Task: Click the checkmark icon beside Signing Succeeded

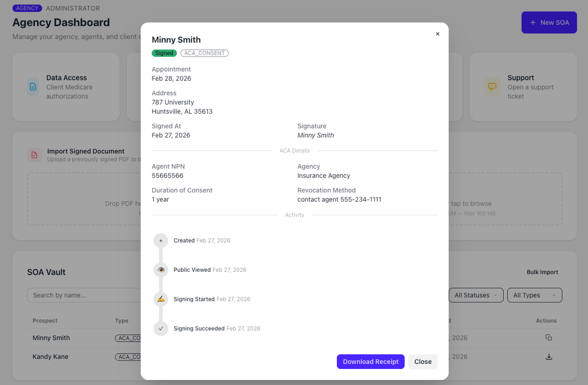Action: coord(160,328)
